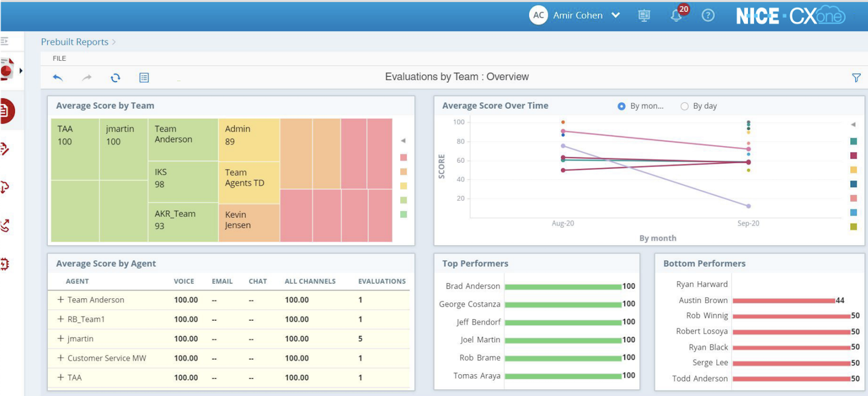Image resolution: width=868 pixels, height=396 pixels.
Task: Click Austin Brown's bottom performer bar
Action: click(784, 301)
